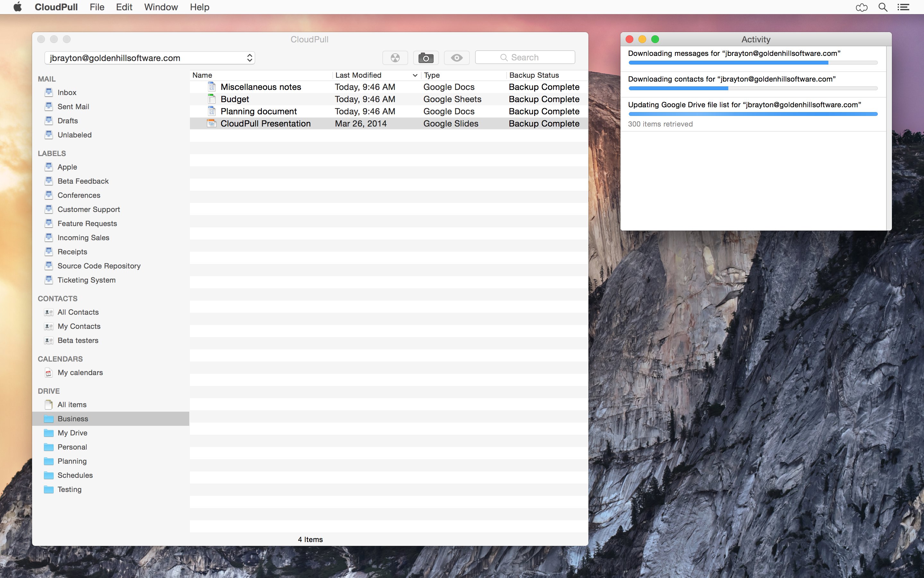Image resolution: width=924 pixels, height=578 pixels.
Task: Select the Source Code Repository label
Action: (x=99, y=266)
